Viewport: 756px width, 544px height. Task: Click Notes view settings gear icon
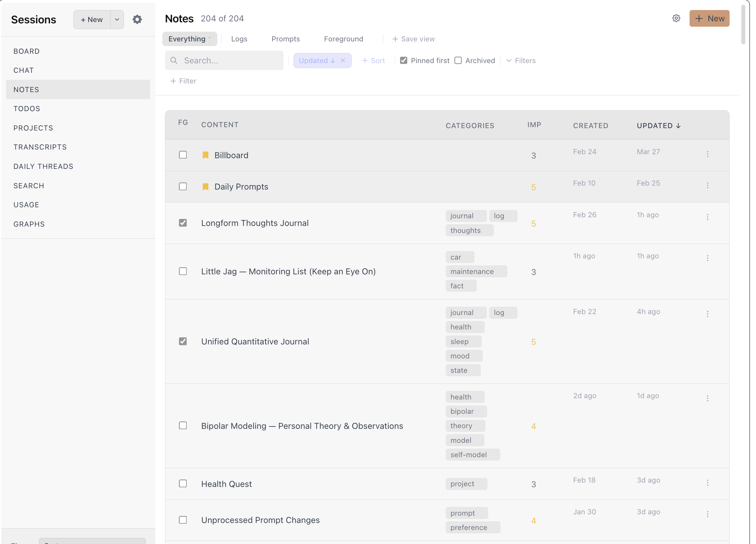676,18
